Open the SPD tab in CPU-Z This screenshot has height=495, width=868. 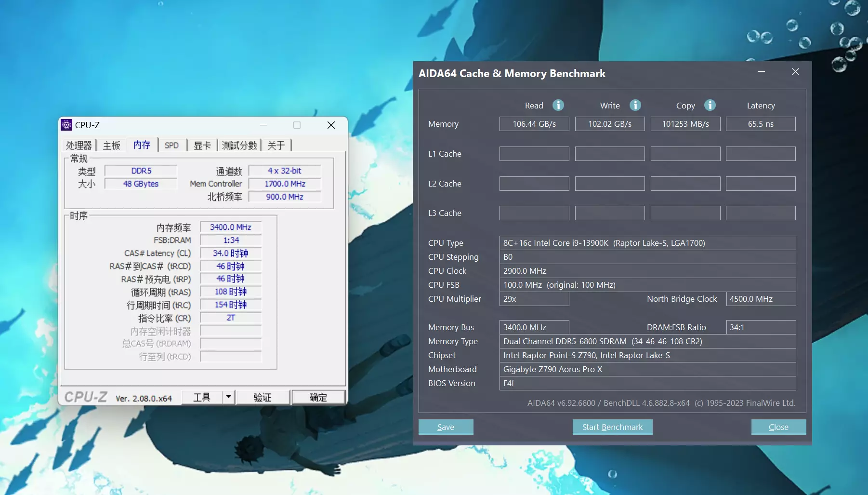171,145
